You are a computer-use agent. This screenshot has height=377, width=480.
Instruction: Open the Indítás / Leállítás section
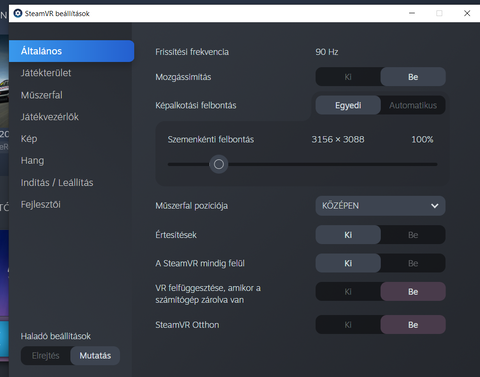[x=57, y=183]
